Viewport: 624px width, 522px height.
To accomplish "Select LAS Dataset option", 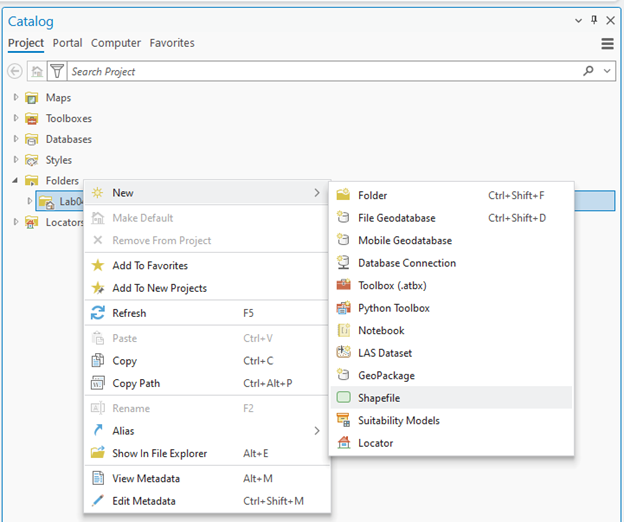I will 385,353.
